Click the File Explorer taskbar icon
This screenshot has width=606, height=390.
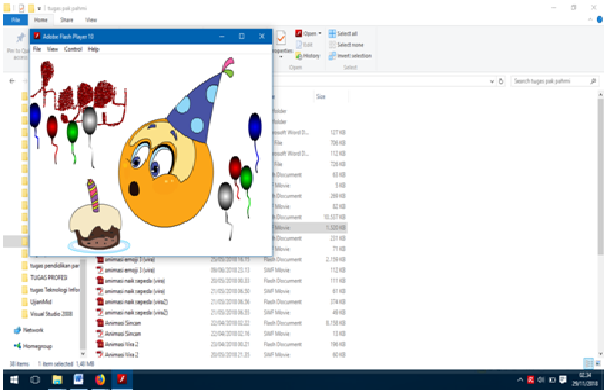pos(57,380)
